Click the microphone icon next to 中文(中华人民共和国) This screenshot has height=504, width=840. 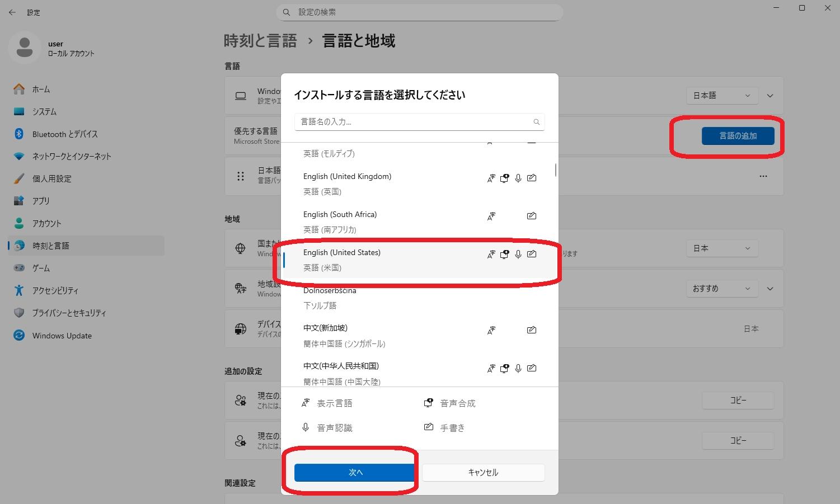coord(518,368)
